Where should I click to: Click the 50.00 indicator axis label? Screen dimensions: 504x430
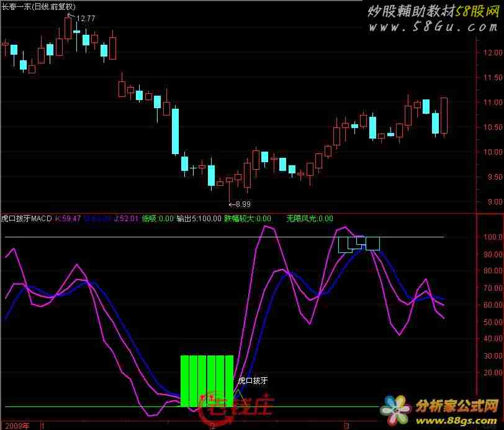[x=493, y=322]
